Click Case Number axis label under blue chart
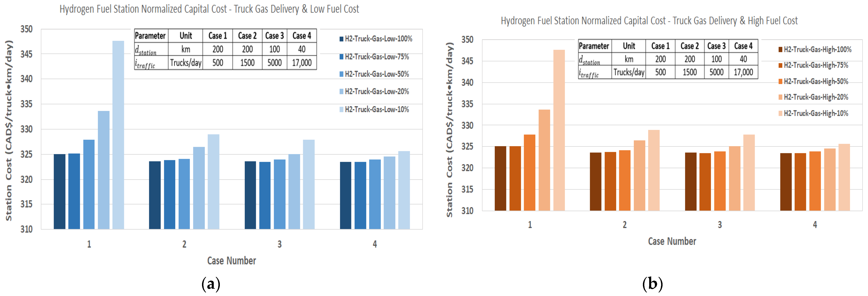The height and width of the screenshot is (296, 868). pyautogui.click(x=232, y=261)
